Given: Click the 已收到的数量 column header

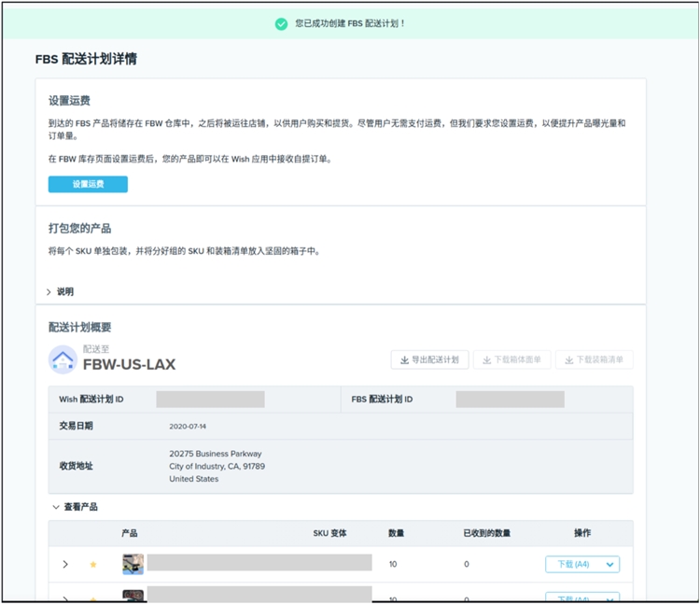Looking at the screenshot, I should [486, 533].
